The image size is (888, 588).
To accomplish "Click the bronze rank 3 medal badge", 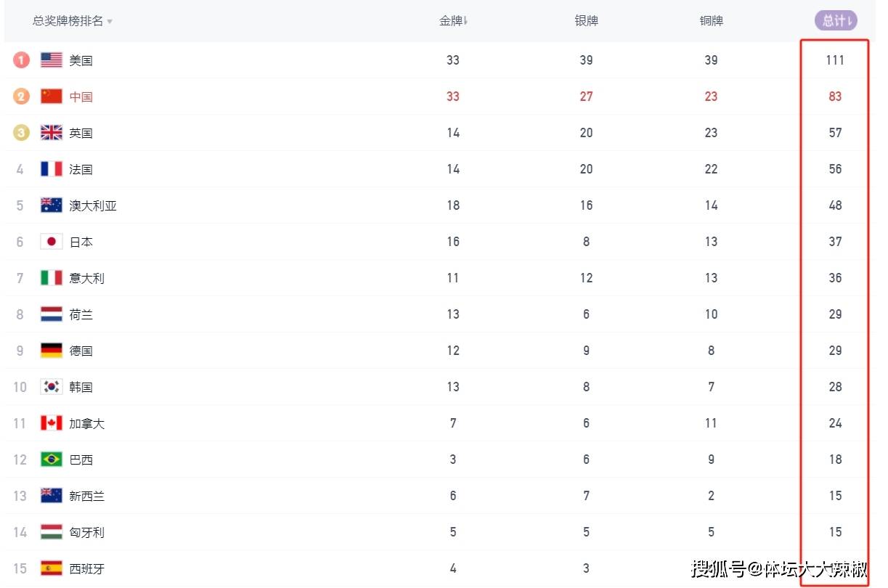I will point(21,133).
